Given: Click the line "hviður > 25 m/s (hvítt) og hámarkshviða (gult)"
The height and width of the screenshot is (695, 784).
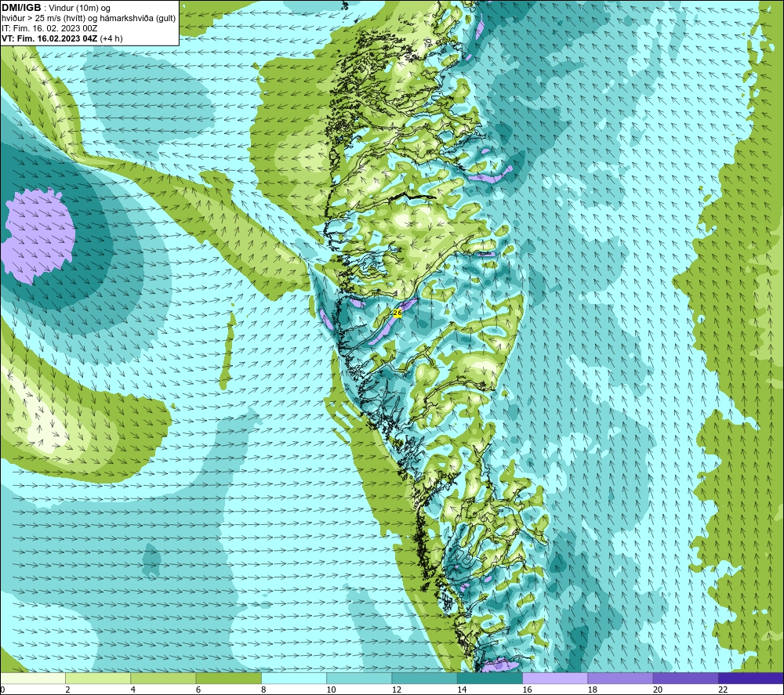Looking at the screenshot, I should coord(89,18).
